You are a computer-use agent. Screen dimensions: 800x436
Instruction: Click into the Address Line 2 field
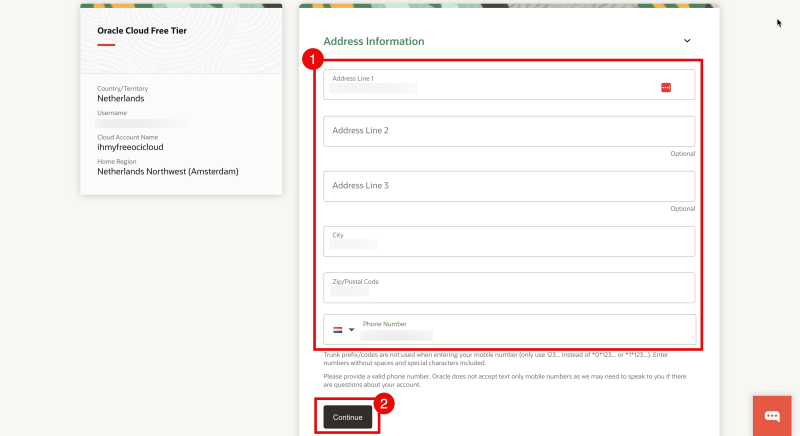[x=508, y=131]
